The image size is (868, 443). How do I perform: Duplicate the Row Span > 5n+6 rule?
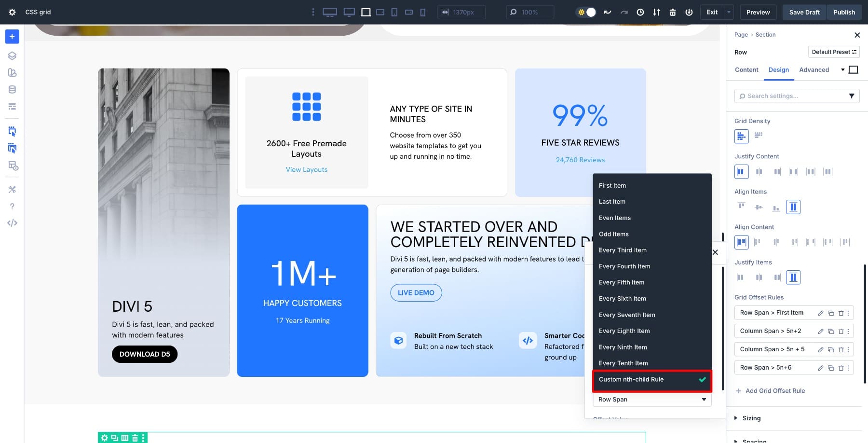(x=830, y=368)
